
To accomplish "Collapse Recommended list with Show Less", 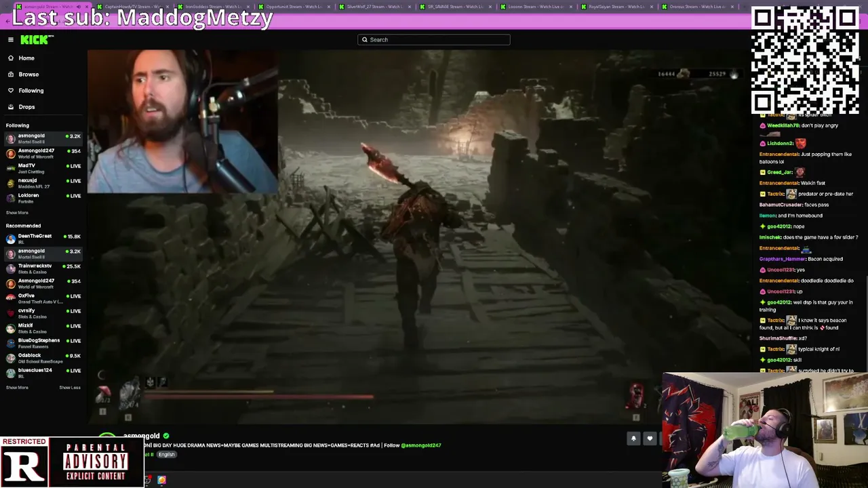I will (70, 388).
